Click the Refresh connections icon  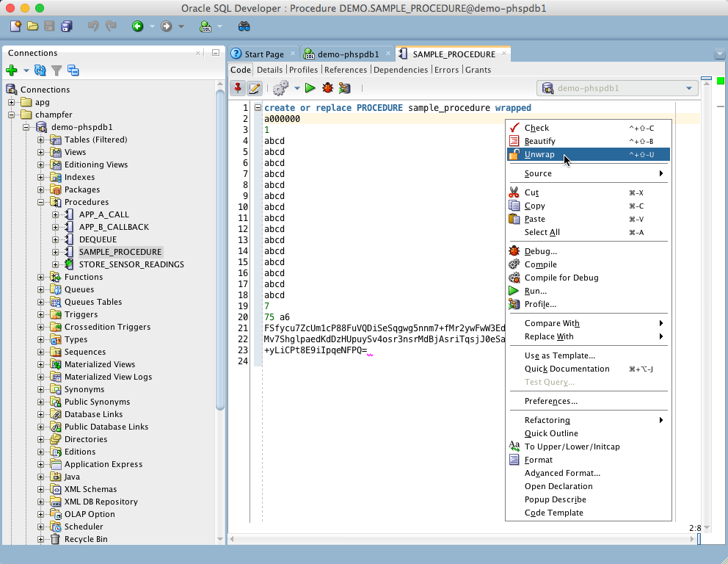point(40,70)
